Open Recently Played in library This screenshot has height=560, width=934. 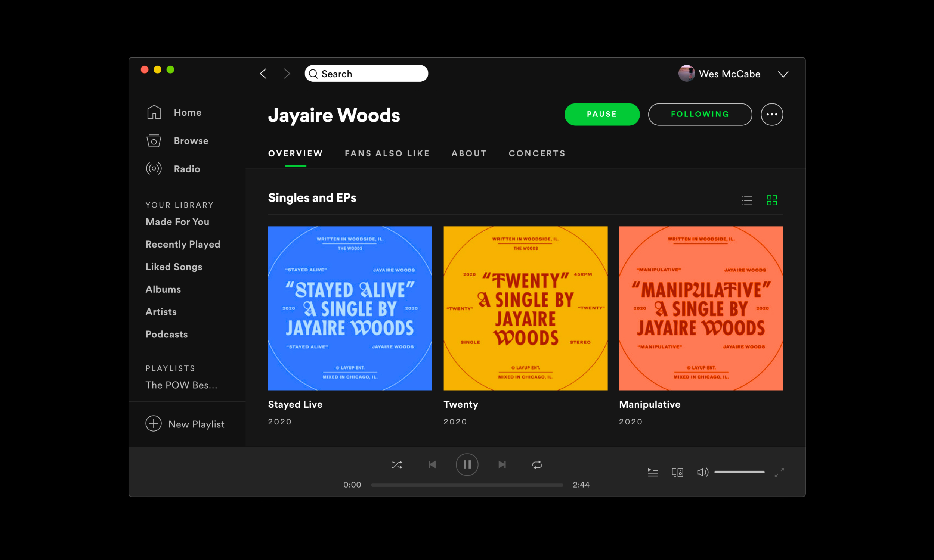pyautogui.click(x=183, y=245)
